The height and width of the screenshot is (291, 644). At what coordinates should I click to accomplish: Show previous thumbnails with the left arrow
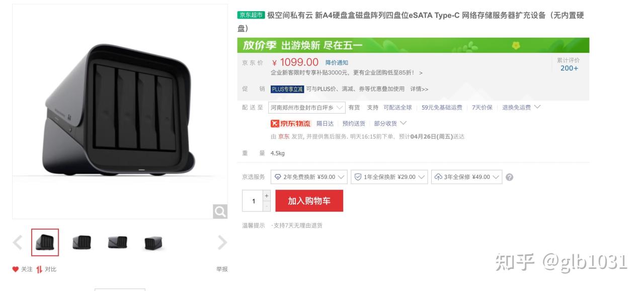(18, 243)
